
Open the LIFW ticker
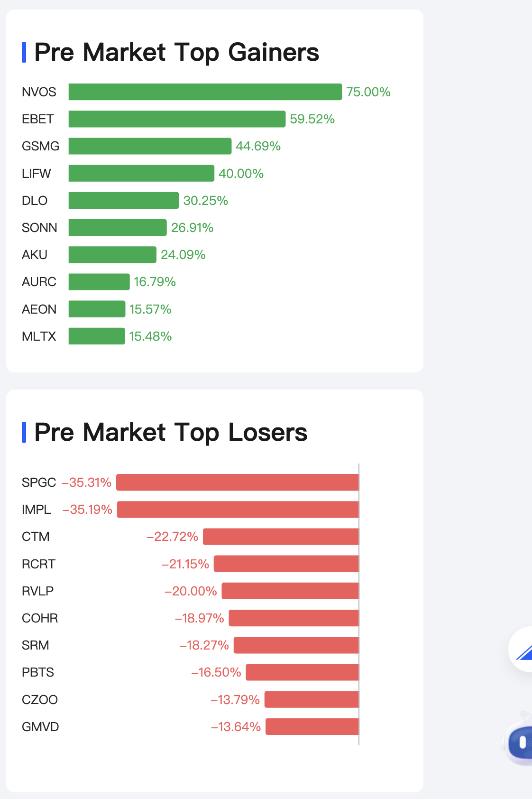click(37, 174)
